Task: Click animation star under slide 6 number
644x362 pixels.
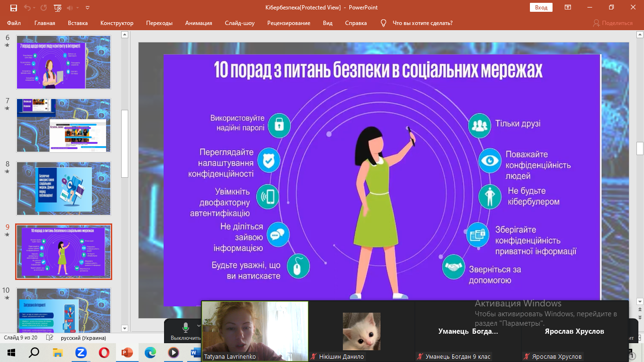Action: pyautogui.click(x=7, y=45)
